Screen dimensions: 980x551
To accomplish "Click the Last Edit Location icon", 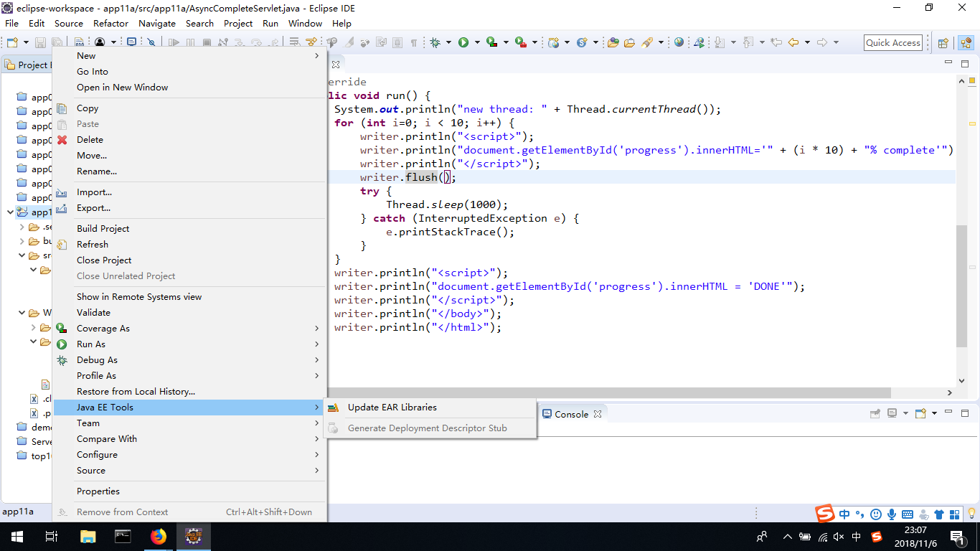I will (x=776, y=42).
